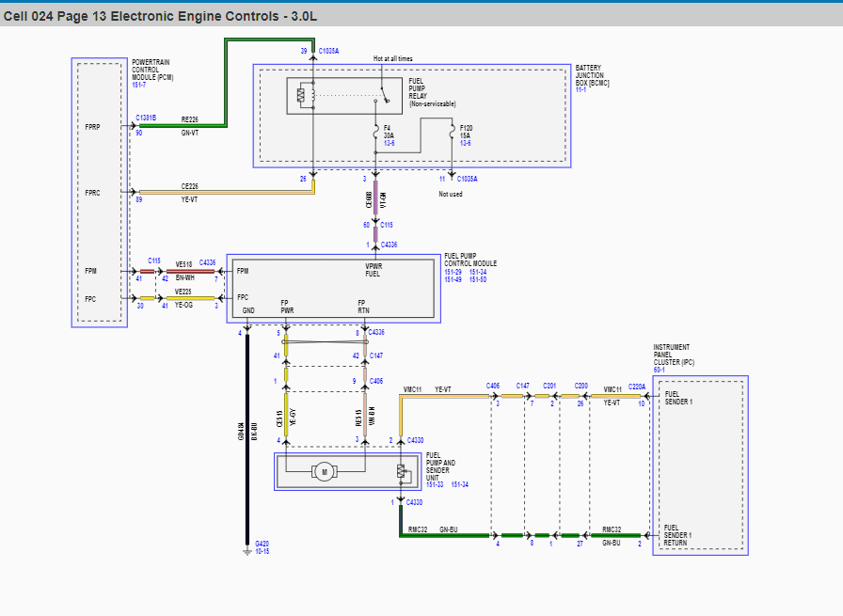
Task: Open the G420 ground reference link
Action: 262,544
